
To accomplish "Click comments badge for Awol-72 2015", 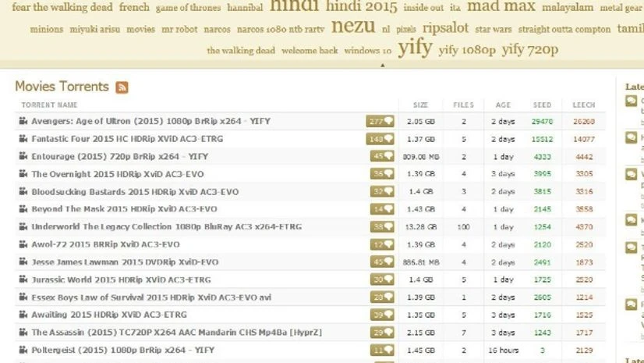I will point(382,244).
